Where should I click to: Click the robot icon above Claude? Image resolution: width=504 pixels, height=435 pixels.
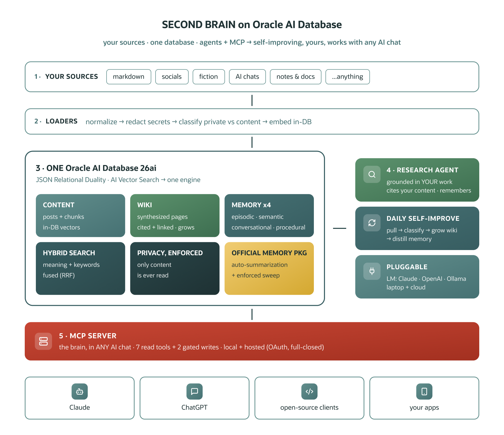coord(80,392)
